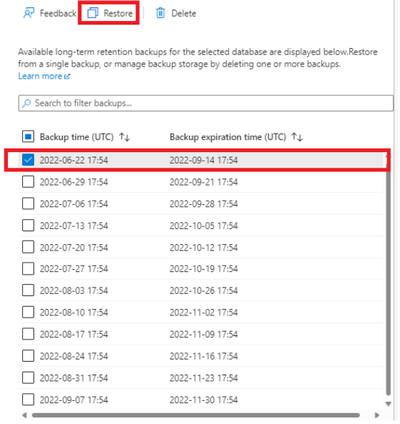Image resolution: width=400 pixels, height=424 pixels.
Task: Select backup time 2022-08-31 17:54
Action: (74, 378)
